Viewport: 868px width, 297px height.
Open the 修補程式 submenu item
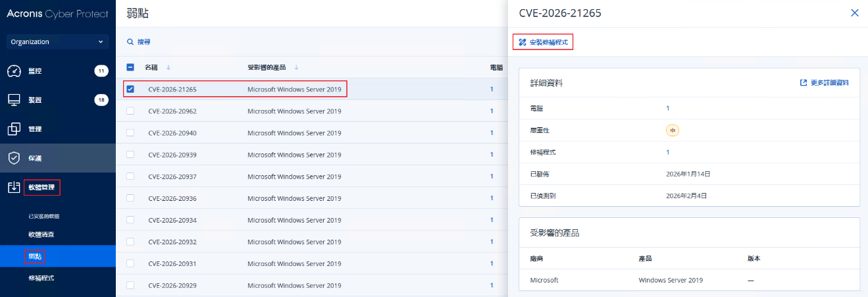[58, 278]
